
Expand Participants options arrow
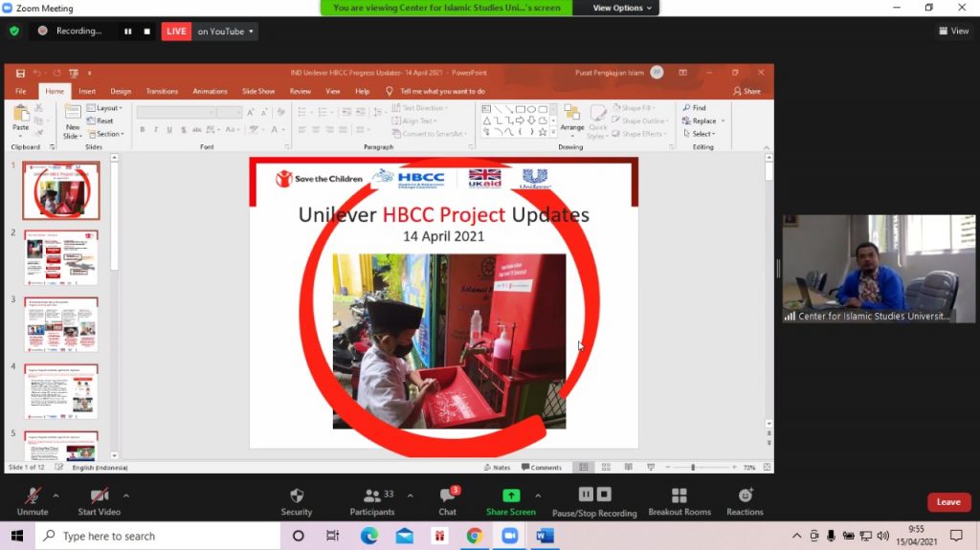coord(410,495)
